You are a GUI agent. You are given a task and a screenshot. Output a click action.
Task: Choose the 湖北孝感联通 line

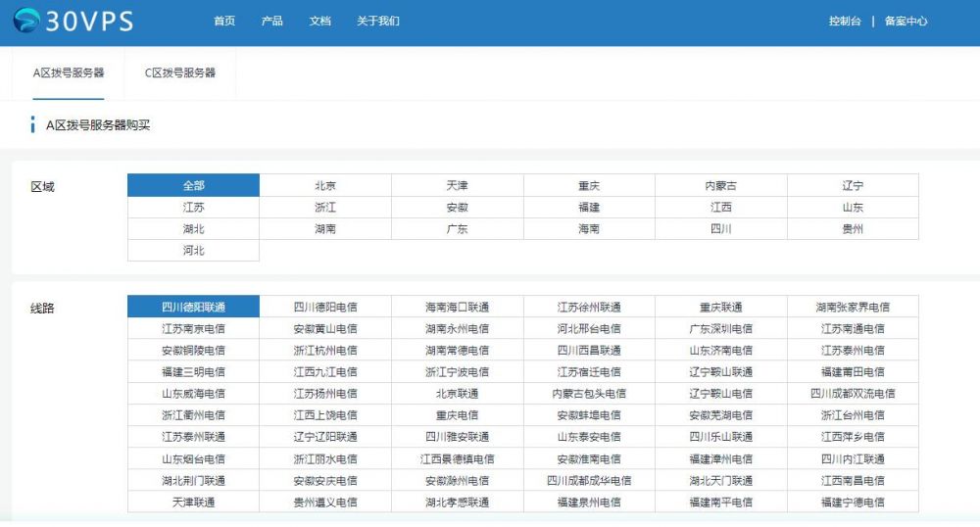pyautogui.click(x=457, y=503)
